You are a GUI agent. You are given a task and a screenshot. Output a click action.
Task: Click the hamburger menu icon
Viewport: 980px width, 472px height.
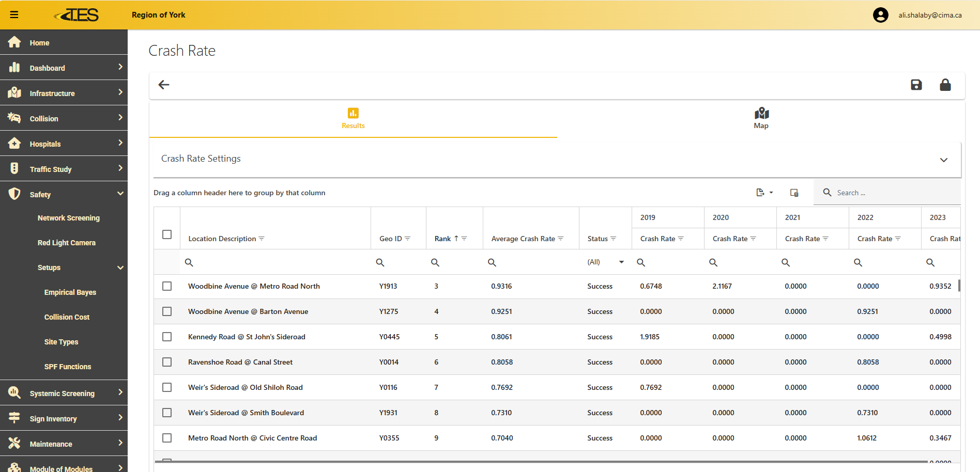coord(14,15)
